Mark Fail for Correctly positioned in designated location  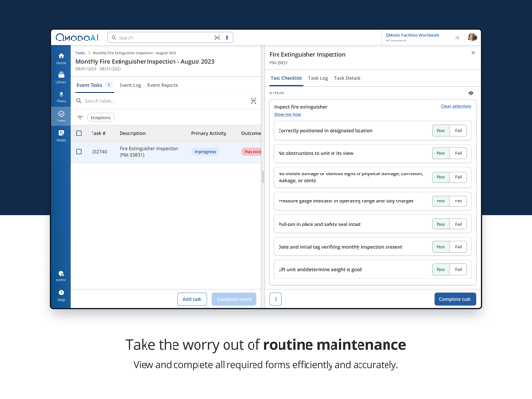(x=458, y=131)
